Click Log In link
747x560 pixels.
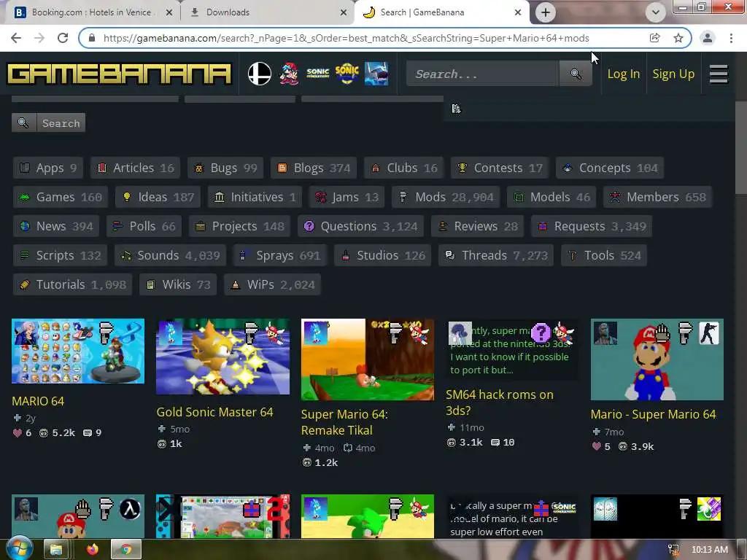tap(623, 74)
